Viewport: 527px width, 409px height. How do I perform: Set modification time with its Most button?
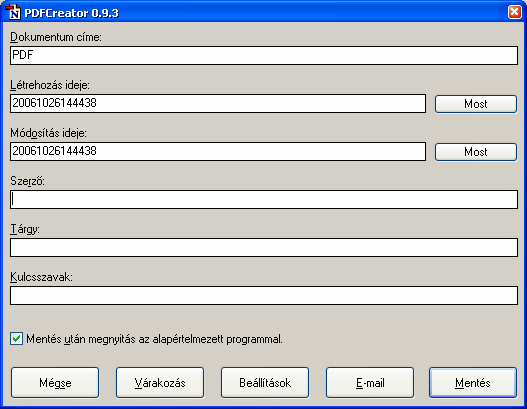476,152
